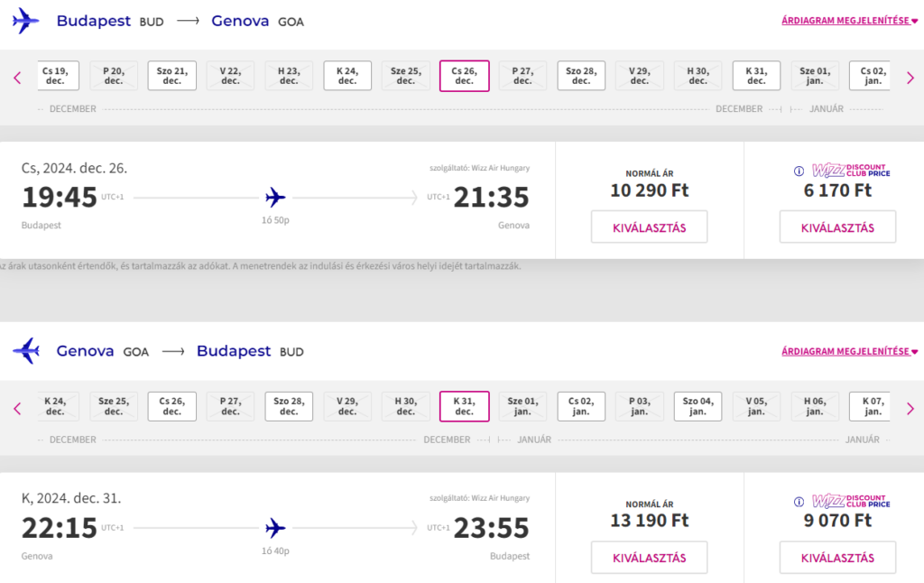The height and width of the screenshot is (583, 924).
Task: Choose outbound discount club price 6 170 Ft
Action: (x=837, y=227)
